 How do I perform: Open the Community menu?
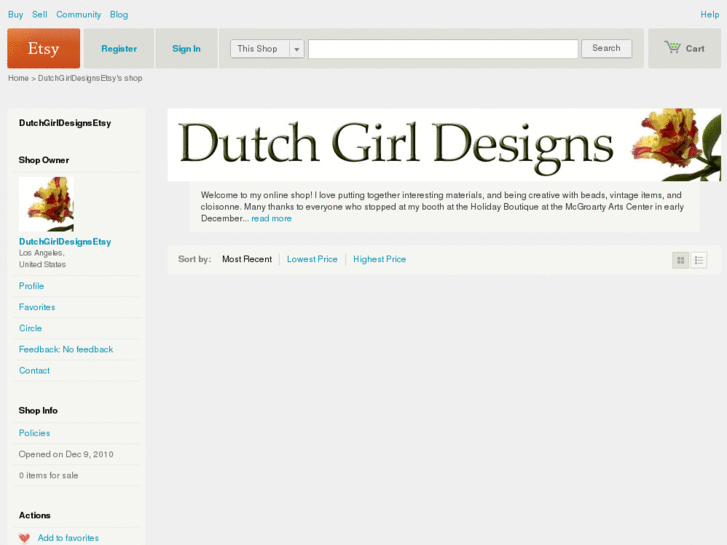pyautogui.click(x=78, y=14)
